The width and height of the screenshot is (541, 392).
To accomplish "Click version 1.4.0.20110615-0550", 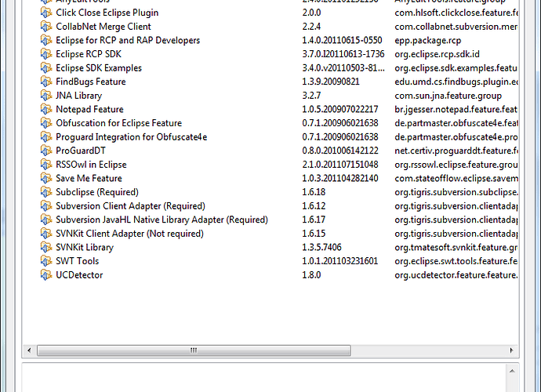I will [x=343, y=40].
